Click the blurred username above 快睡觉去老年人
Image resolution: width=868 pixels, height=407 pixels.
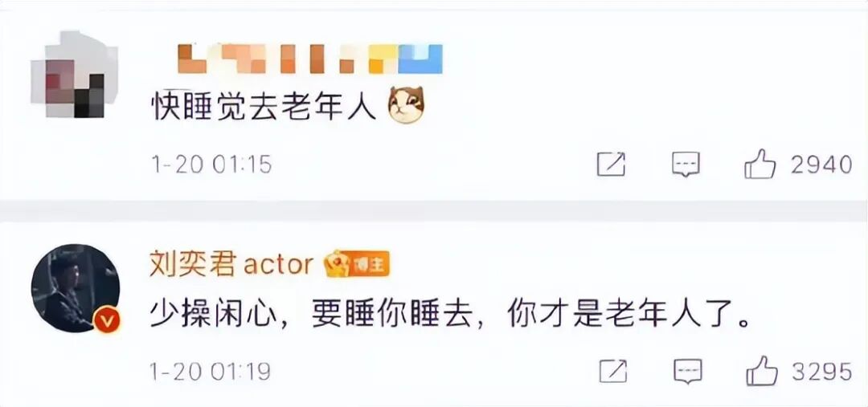[x=310, y=59]
